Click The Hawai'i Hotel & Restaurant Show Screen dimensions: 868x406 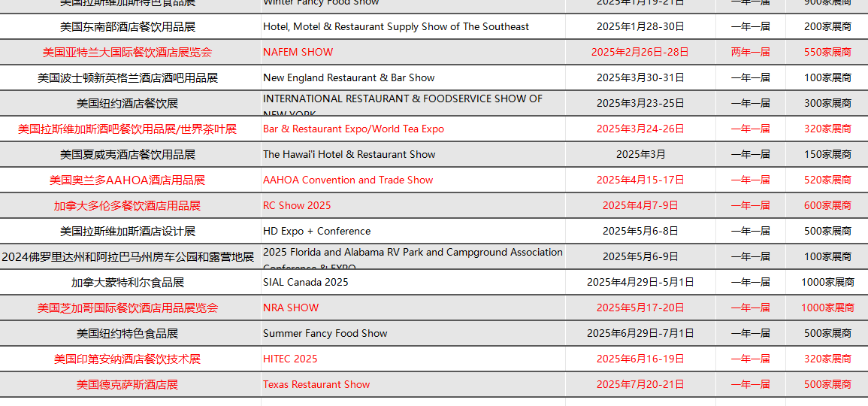pos(349,154)
